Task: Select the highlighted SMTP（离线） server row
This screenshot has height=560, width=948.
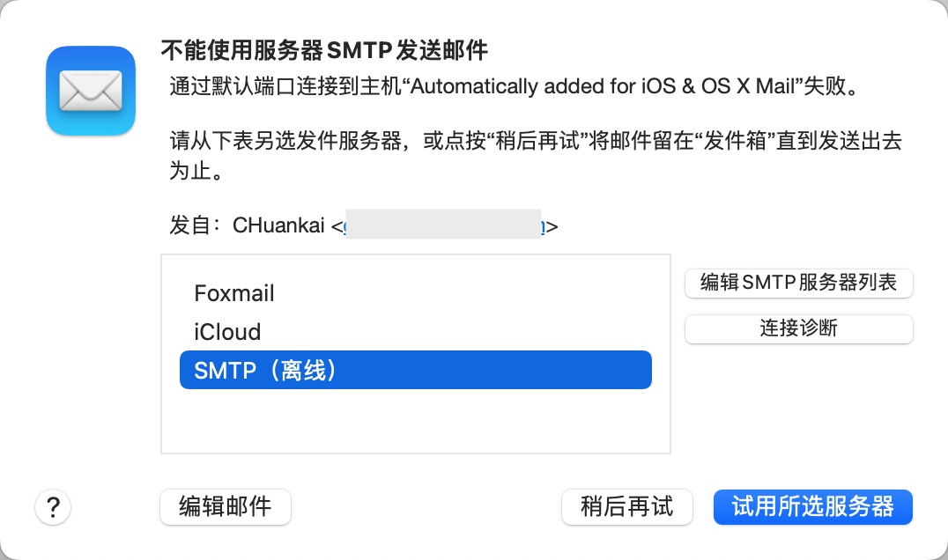Action: click(415, 371)
